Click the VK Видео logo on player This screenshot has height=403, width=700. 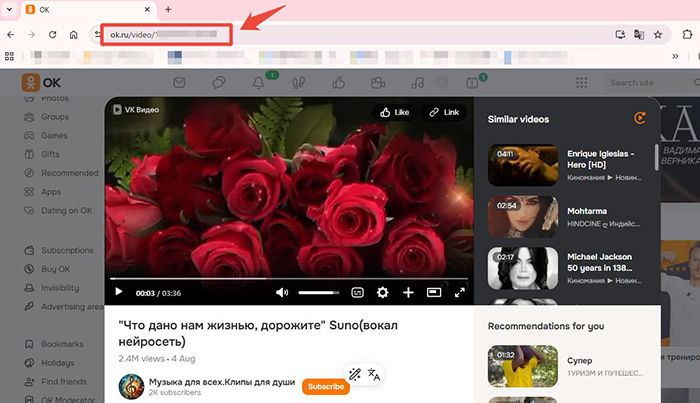[x=136, y=110]
